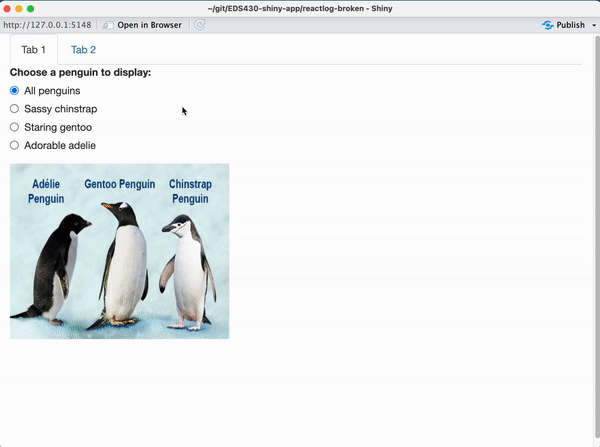
Task: Click the URL address field
Action: [47, 24]
